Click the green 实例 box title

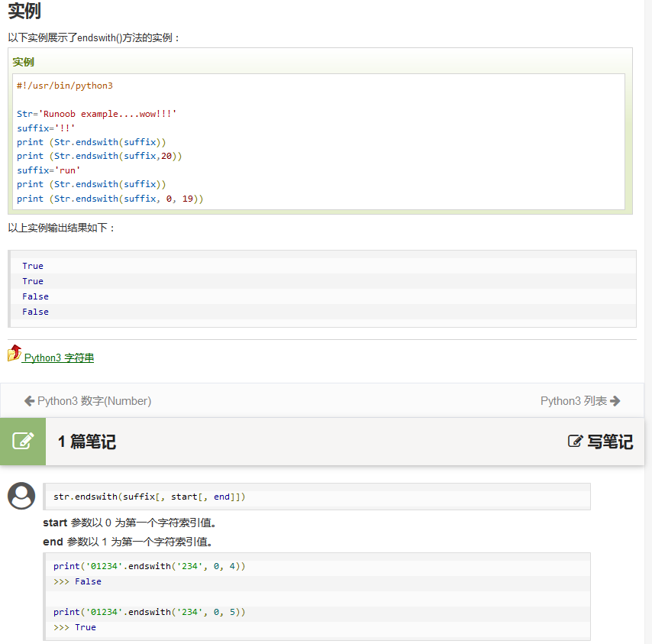[x=23, y=62]
